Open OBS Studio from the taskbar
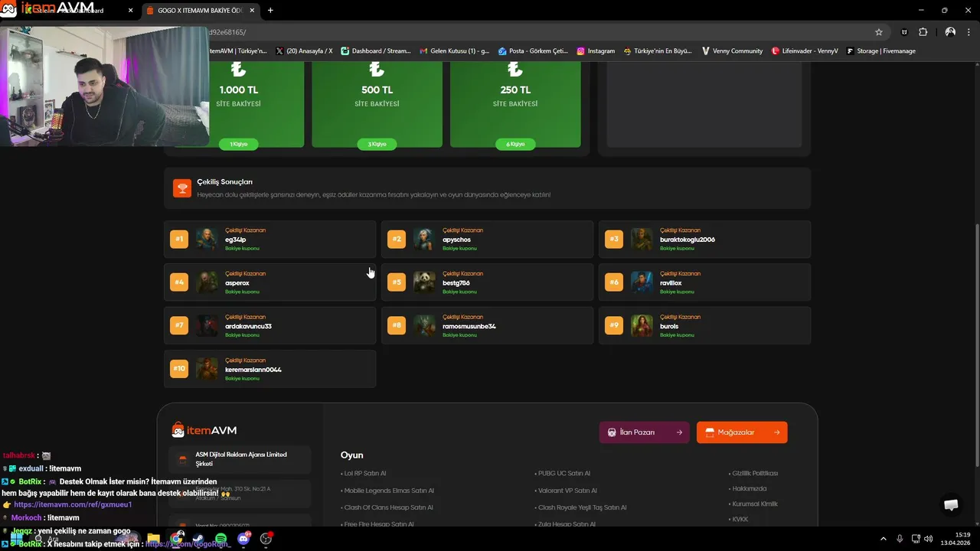 pyautogui.click(x=266, y=539)
